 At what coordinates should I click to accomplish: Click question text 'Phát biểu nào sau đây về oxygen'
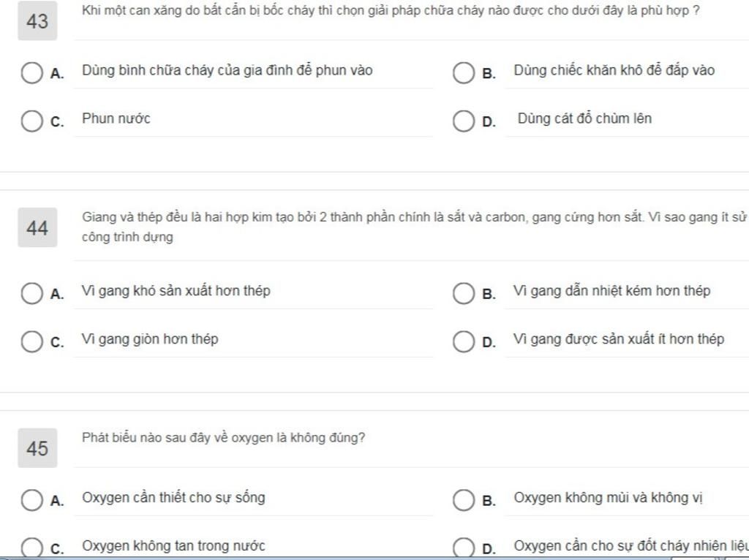click(224, 438)
